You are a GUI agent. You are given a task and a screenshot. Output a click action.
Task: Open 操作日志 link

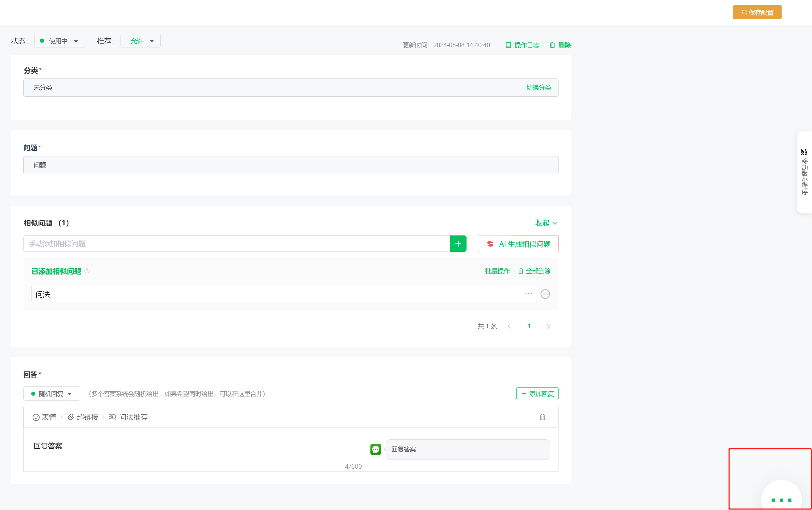pyautogui.click(x=522, y=45)
